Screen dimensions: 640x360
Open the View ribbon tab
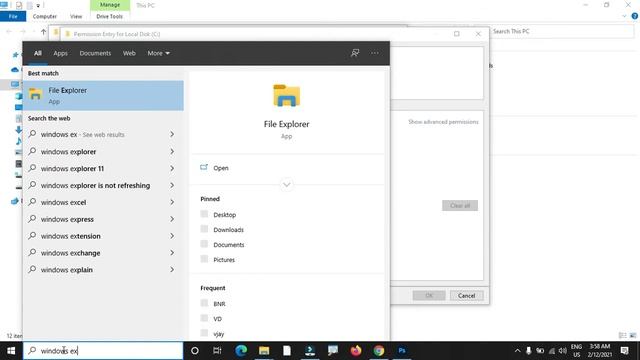76,16
